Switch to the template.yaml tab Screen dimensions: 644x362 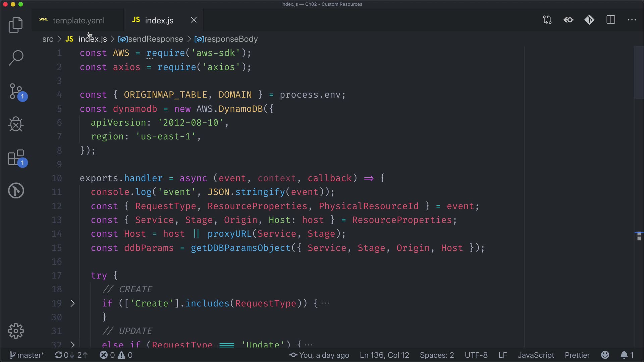click(x=78, y=20)
